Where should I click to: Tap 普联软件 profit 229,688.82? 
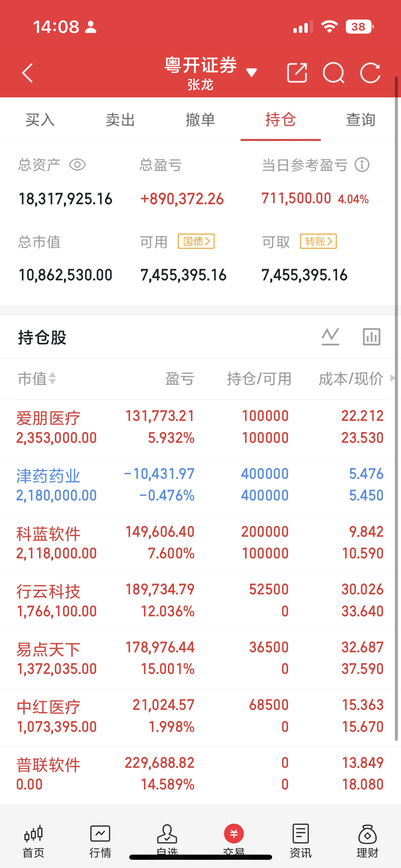click(x=160, y=763)
